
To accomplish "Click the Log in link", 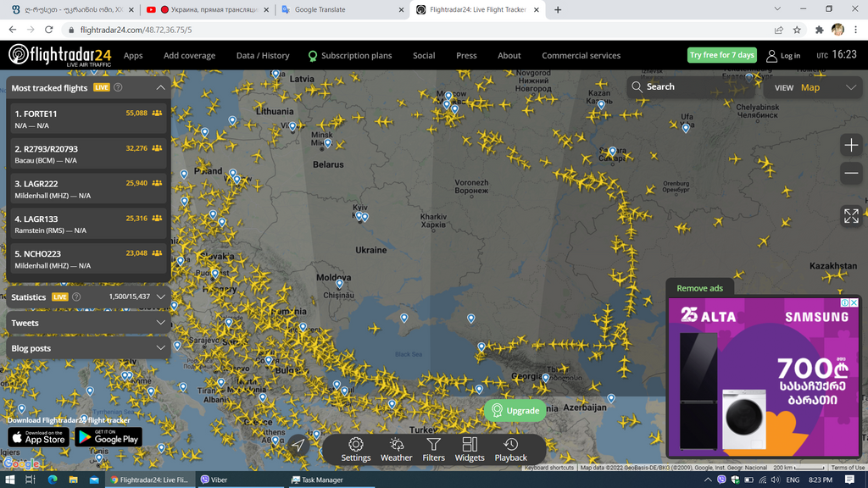I will click(790, 56).
